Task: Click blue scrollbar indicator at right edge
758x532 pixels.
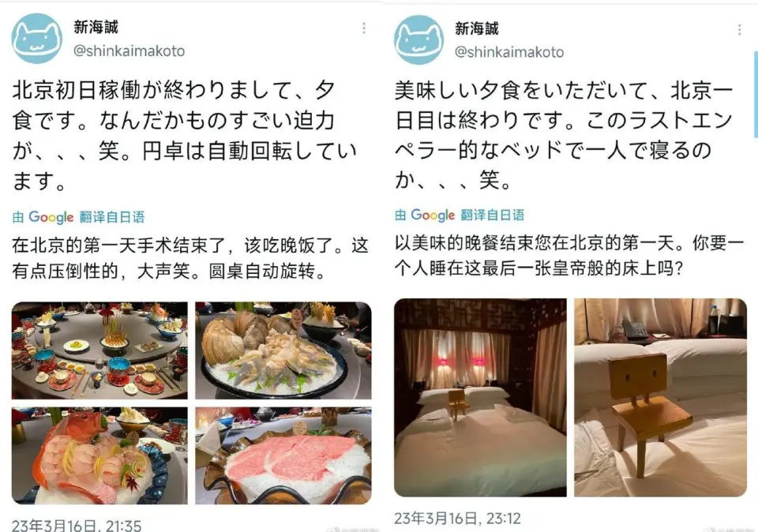Action: coord(756,94)
